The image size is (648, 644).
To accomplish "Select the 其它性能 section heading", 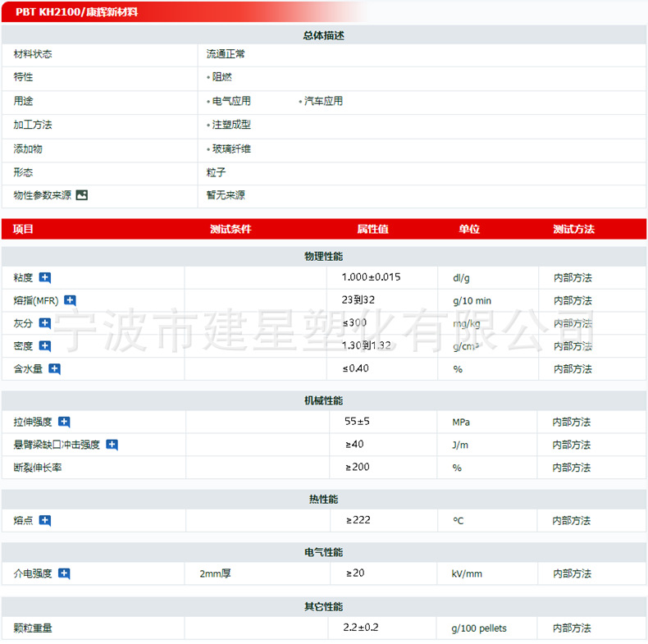I will click(x=323, y=607).
